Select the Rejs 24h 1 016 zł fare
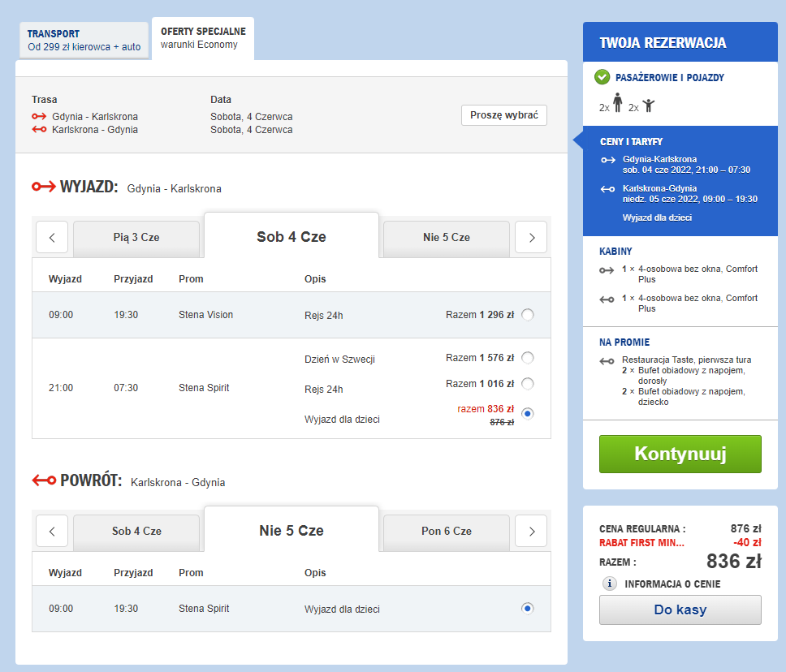The width and height of the screenshot is (786, 672). coord(528,384)
